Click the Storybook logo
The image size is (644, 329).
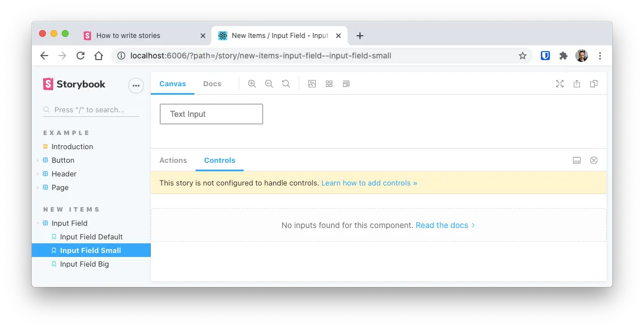(x=74, y=84)
